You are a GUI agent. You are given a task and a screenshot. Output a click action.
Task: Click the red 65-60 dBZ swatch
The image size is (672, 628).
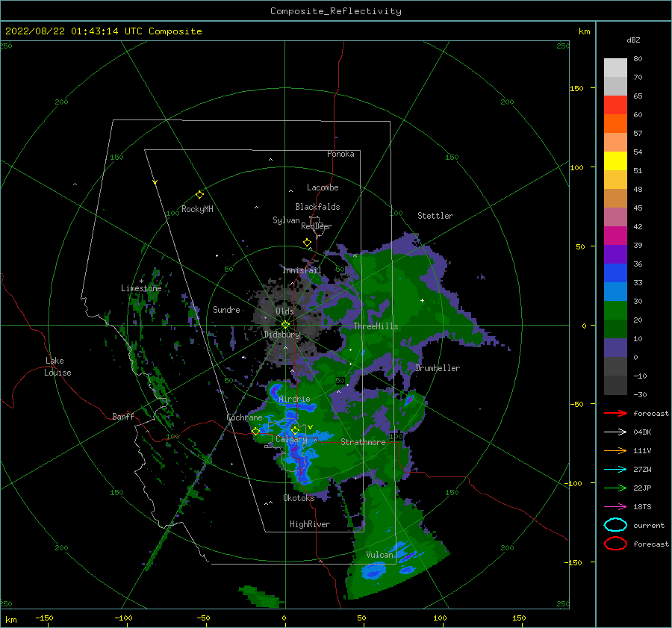[x=615, y=105]
